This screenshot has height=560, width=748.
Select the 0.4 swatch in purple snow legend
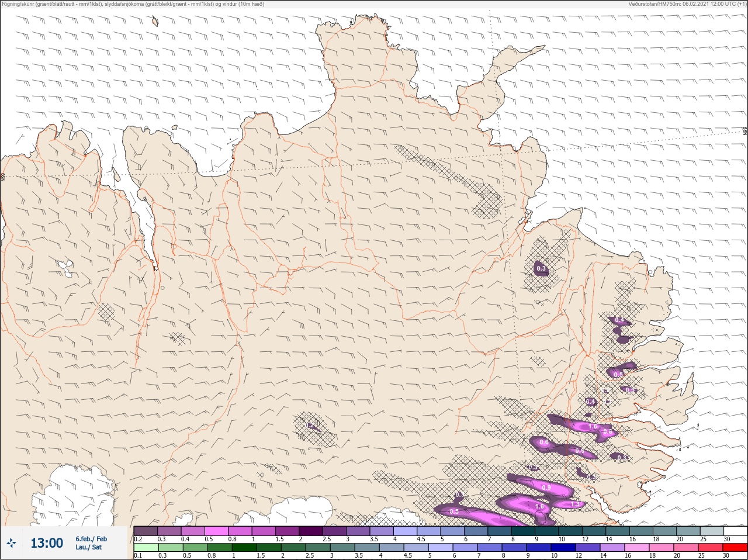click(x=193, y=531)
